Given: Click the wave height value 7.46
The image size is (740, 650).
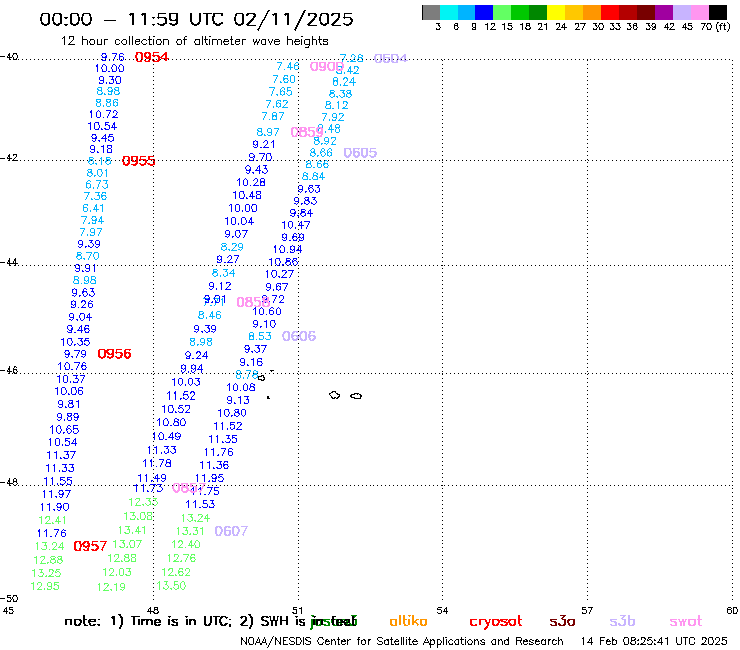Looking at the screenshot, I should coord(287,67).
